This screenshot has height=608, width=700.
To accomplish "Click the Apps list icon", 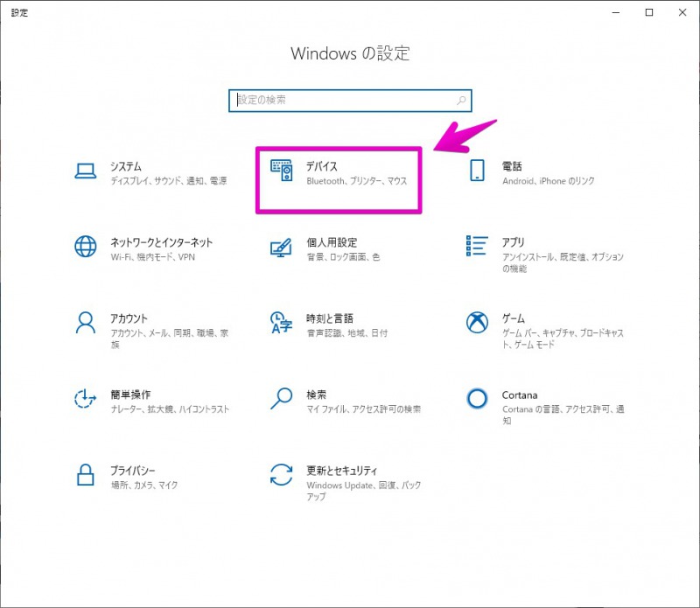I will pyautogui.click(x=477, y=246).
